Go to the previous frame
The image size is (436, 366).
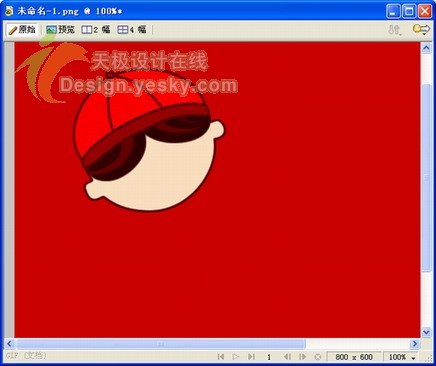(x=287, y=357)
